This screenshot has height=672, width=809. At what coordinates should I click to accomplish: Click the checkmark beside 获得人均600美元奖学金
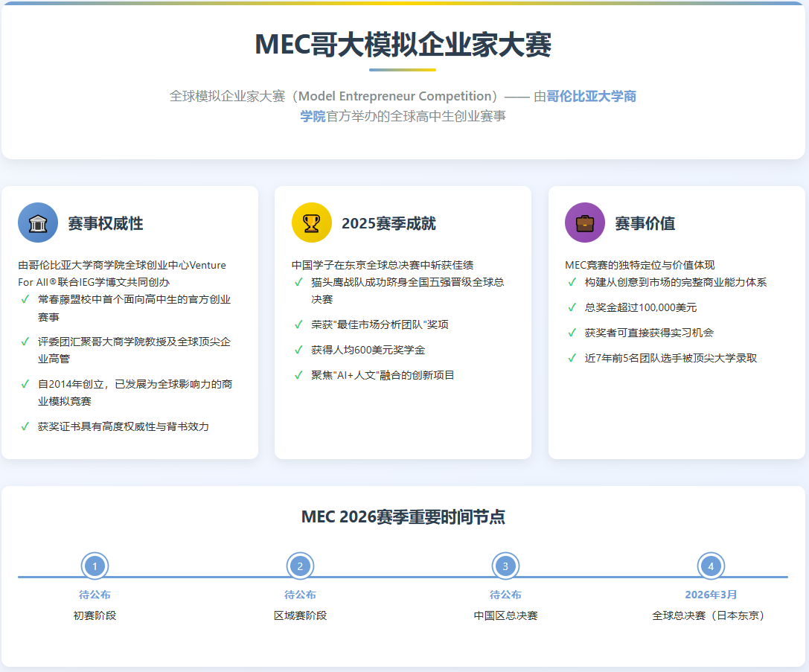pyautogui.click(x=298, y=350)
